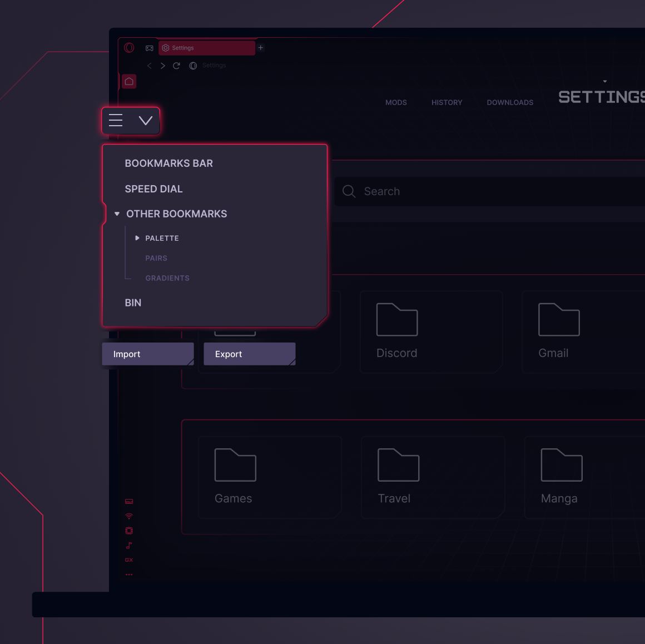Viewport: 645px width, 644px height.
Task: Select Speed Dial in the bookmarks panel
Action: tap(154, 189)
